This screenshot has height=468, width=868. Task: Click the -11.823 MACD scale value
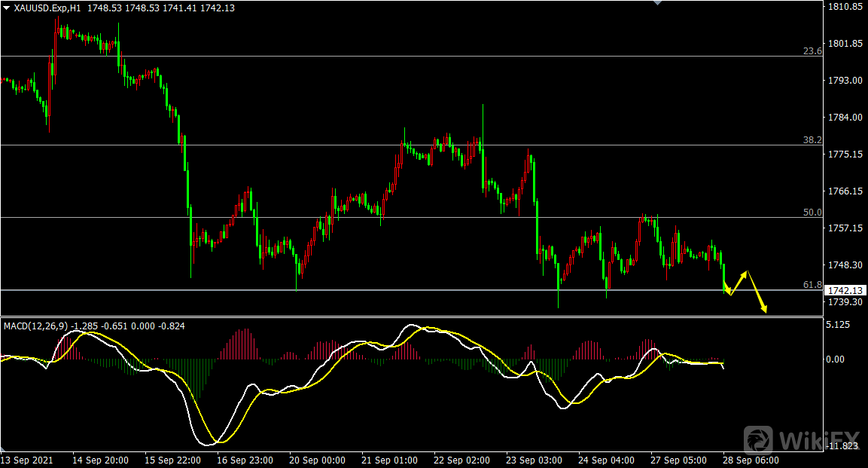click(842, 446)
